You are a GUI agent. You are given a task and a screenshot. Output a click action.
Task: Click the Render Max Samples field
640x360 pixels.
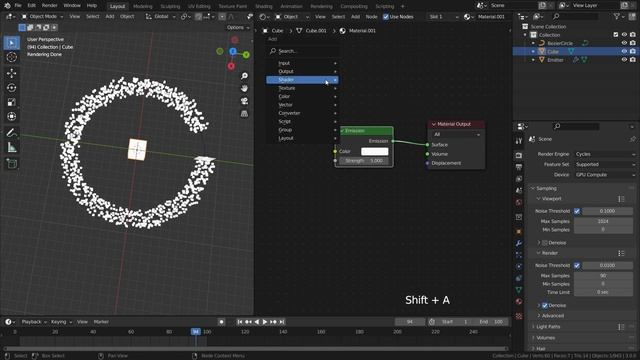pos(603,276)
